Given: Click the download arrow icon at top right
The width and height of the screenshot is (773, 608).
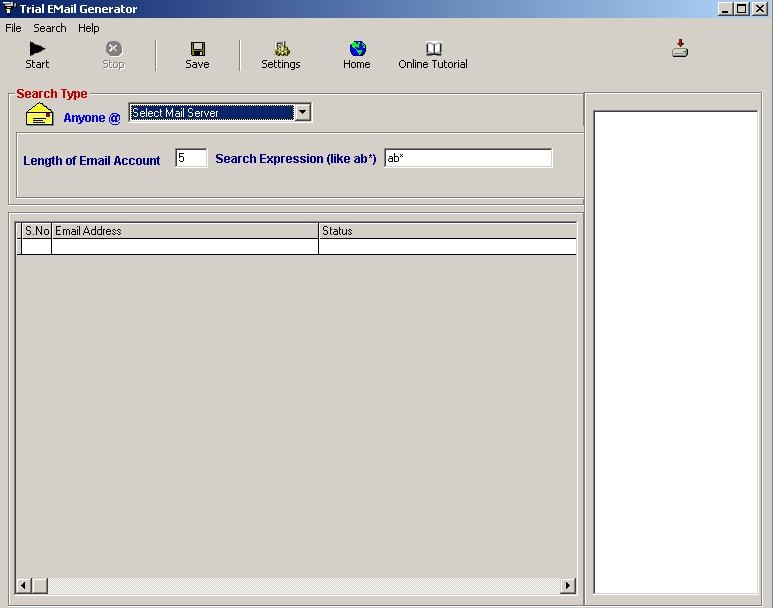Looking at the screenshot, I should (680, 48).
